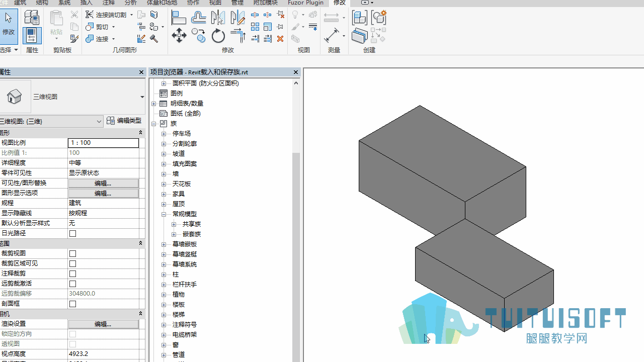The image size is (644, 362).
Task: Select the Align tool
Action: coord(179,18)
